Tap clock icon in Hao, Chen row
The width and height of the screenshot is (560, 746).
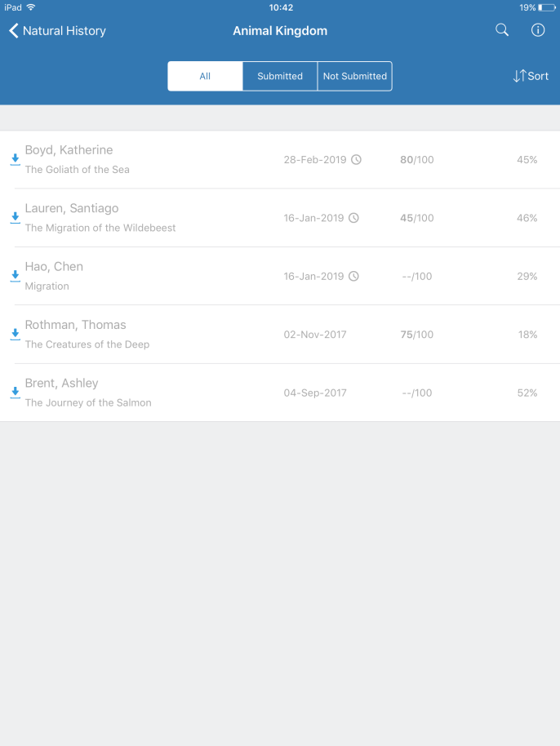pyautogui.click(x=353, y=277)
